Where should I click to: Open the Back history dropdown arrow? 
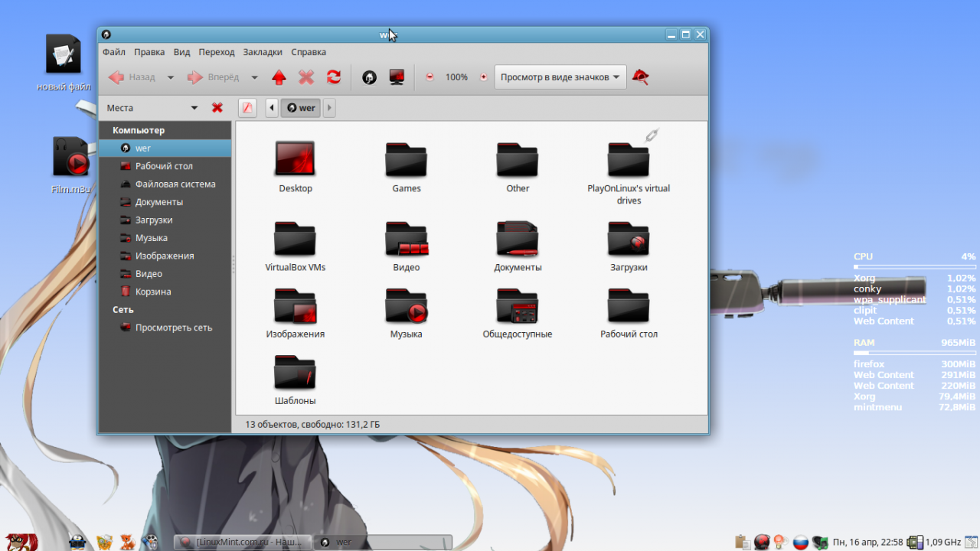coord(171,77)
